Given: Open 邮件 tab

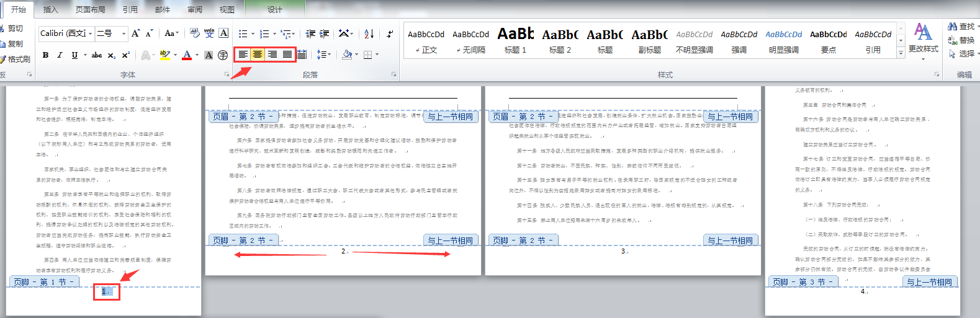Looking at the screenshot, I should 163,9.
